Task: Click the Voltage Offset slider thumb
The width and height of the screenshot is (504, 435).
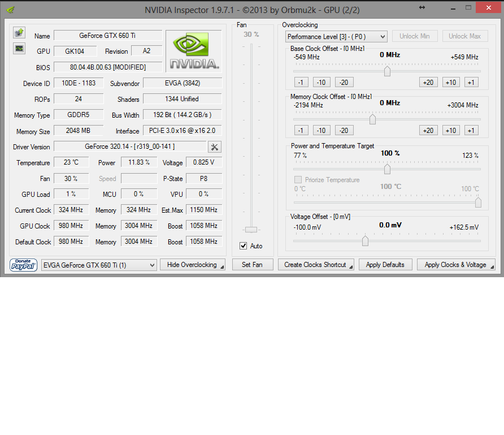Action: [x=365, y=240]
